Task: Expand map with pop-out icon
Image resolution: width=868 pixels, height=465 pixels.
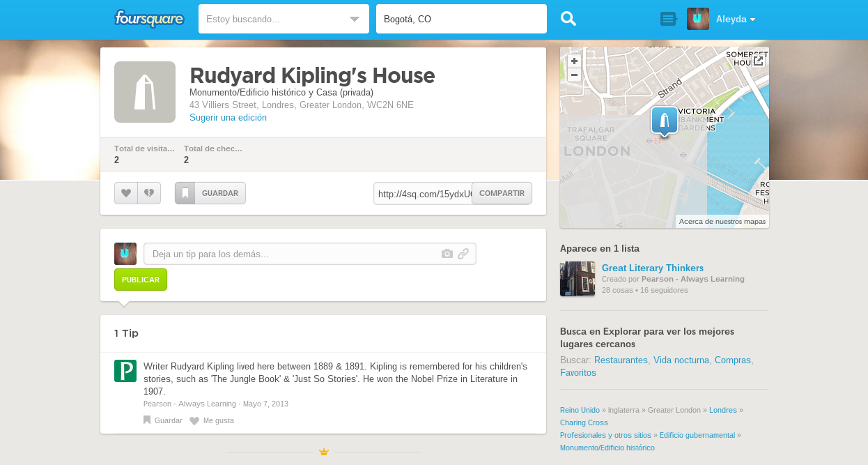Action: (x=759, y=61)
